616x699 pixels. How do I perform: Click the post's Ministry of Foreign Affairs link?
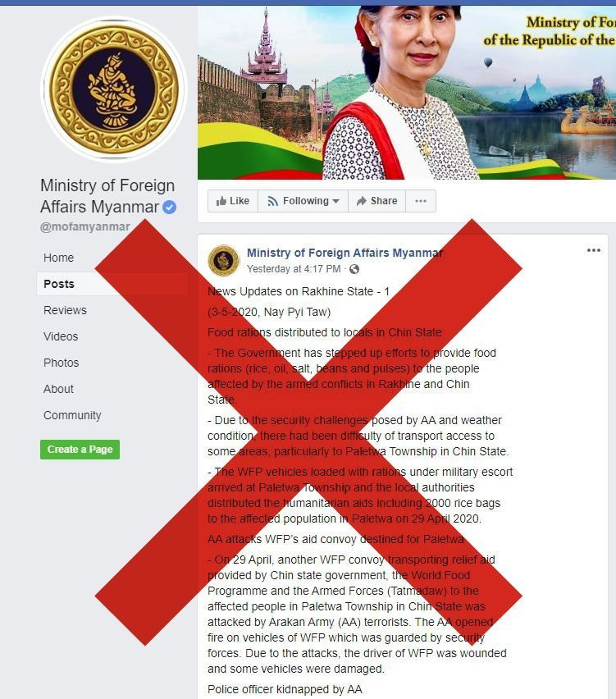(x=345, y=253)
